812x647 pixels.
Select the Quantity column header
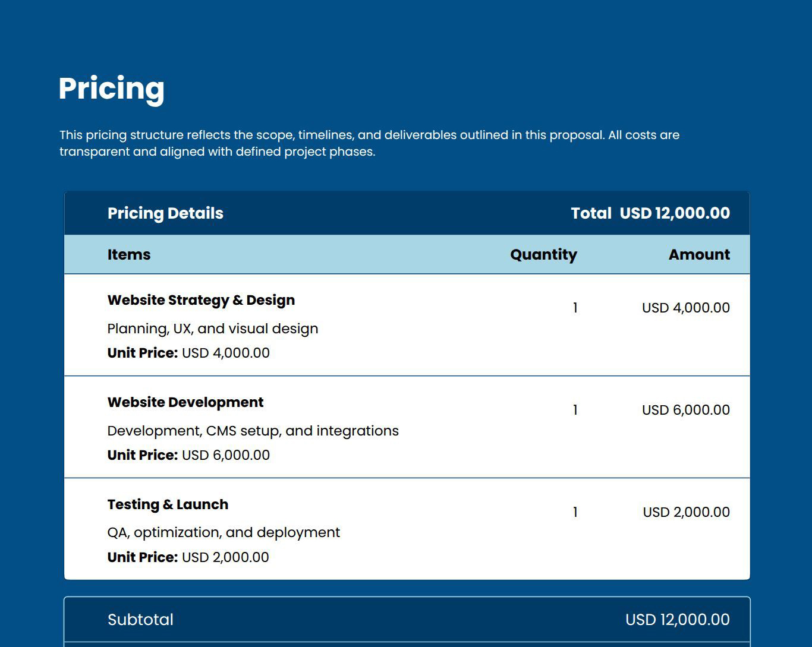coord(543,254)
